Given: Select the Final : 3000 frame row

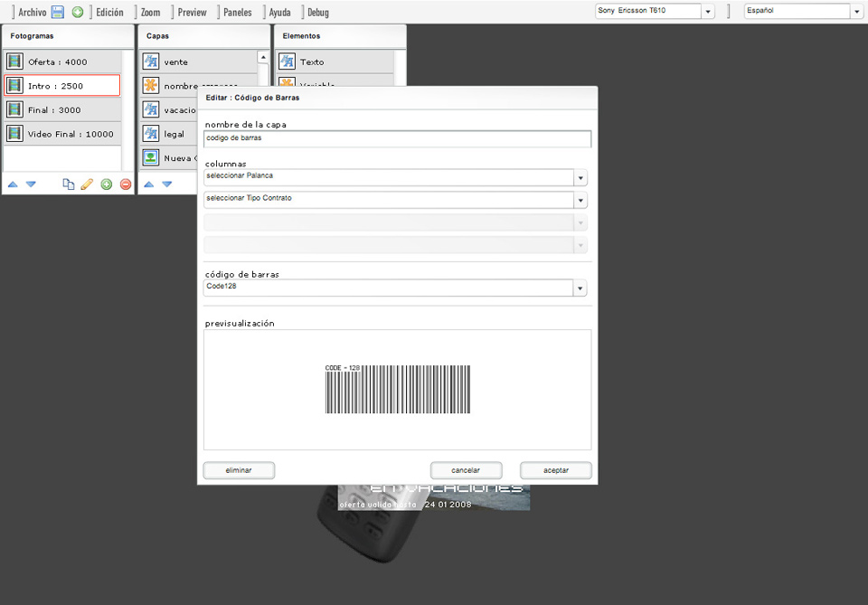Looking at the screenshot, I should (62, 109).
